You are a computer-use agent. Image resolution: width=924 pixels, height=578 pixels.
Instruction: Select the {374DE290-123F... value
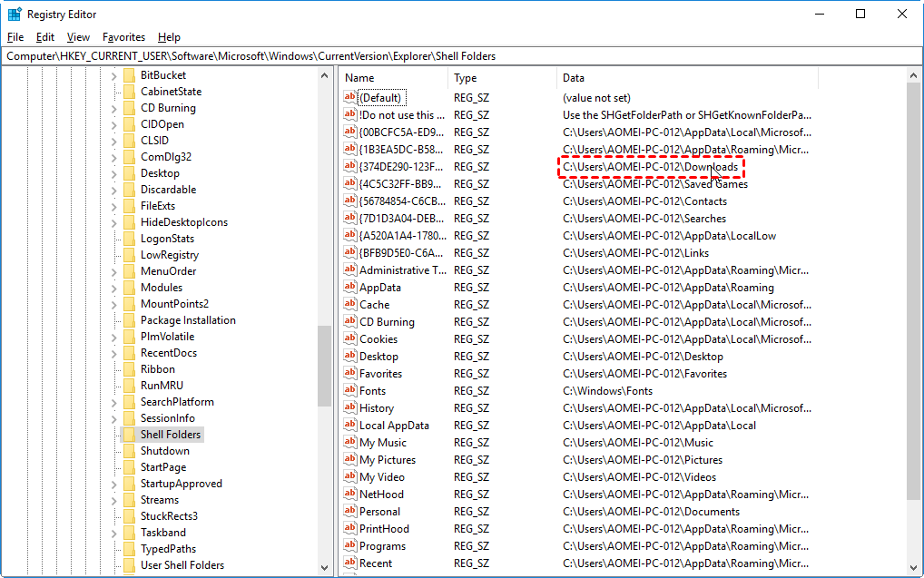click(400, 167)
